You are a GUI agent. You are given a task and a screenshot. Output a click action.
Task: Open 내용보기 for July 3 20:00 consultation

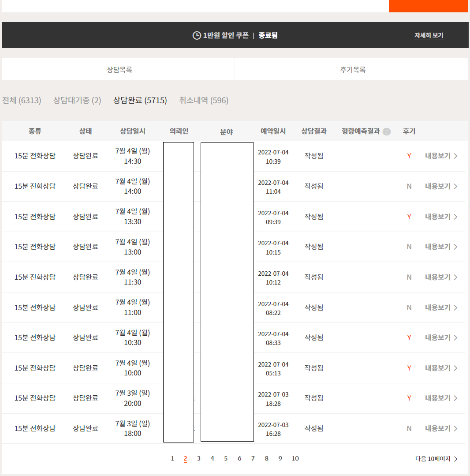(441, 398)
